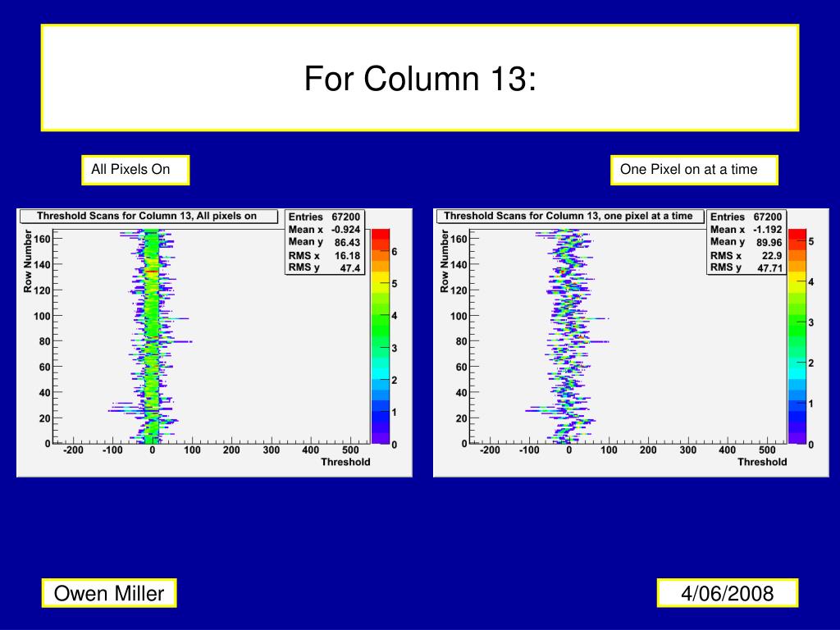Click the right plot color scale bar
840x630 pixels.
[x=797, y=336]
